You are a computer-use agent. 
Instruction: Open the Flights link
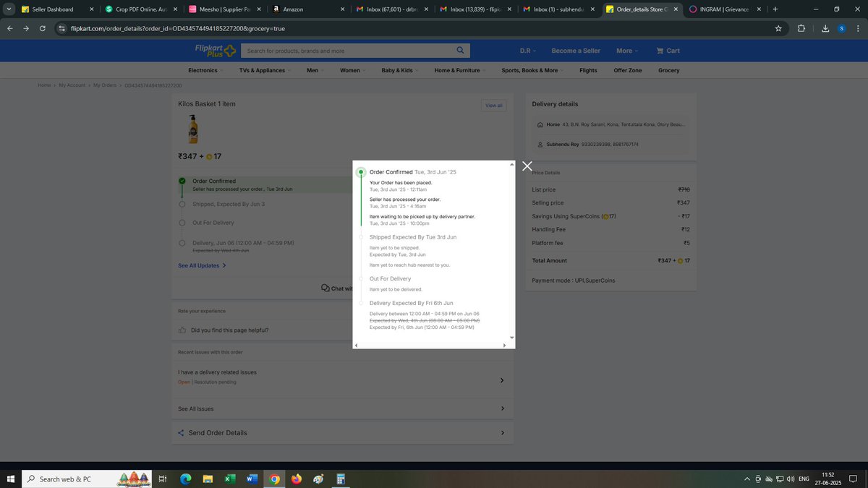pos(588,70)
